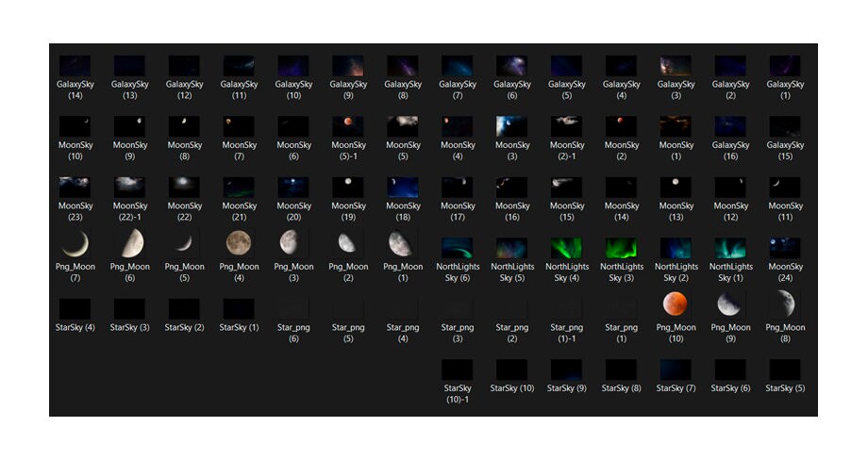Select Png_Moon (6) half moon icon
The width and height of the screenshot is (868, 460).
click(132, 244)
